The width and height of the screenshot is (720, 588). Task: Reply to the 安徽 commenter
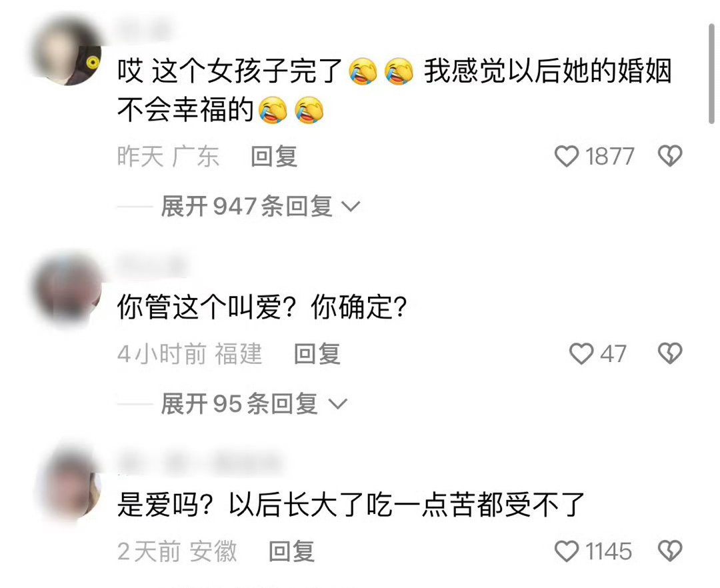292,551
